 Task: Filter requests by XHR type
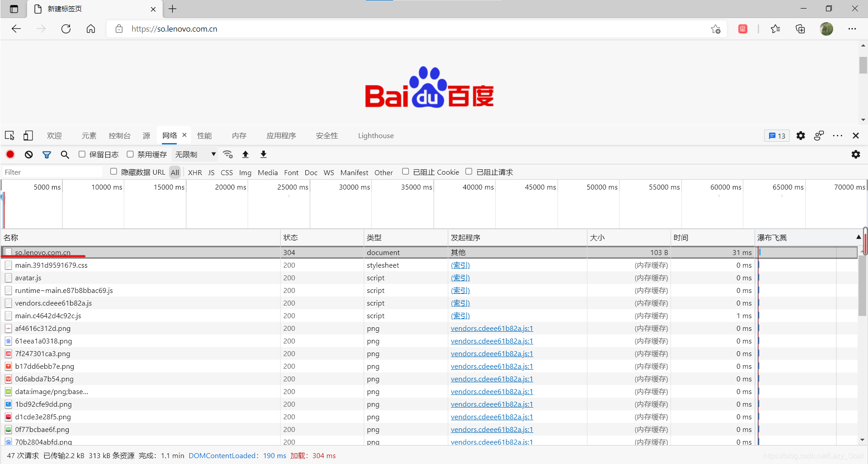(x=195, y=172)
